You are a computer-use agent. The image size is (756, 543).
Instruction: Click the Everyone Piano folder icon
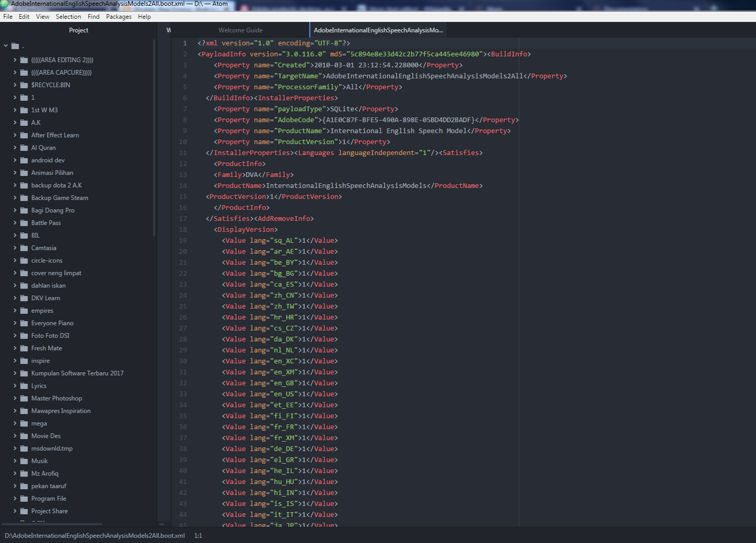click(24, 323)
